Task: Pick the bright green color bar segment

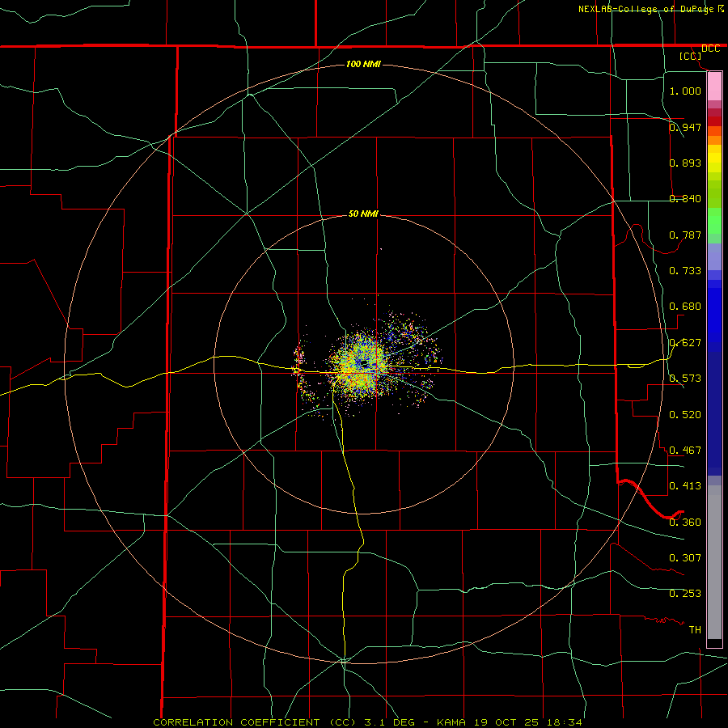Action: (714, 221)
